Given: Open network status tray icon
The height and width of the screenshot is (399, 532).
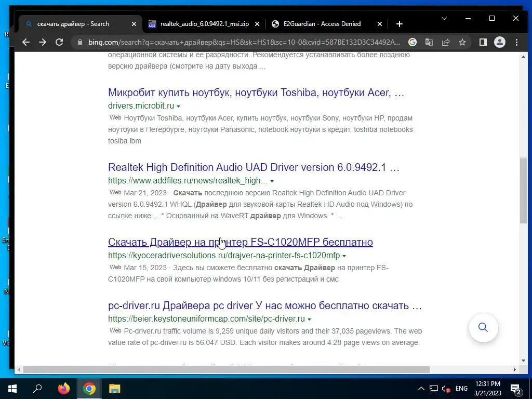Looking at the screenshot, I should 434,389.
